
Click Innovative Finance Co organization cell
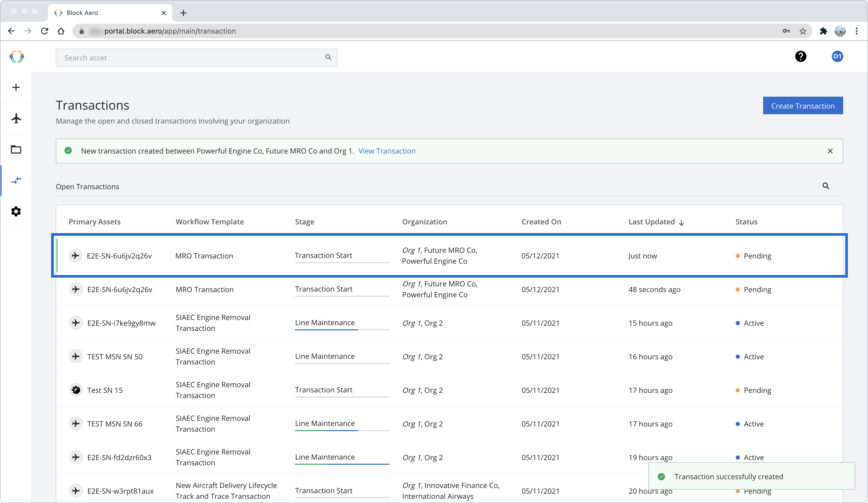point(451,491)
